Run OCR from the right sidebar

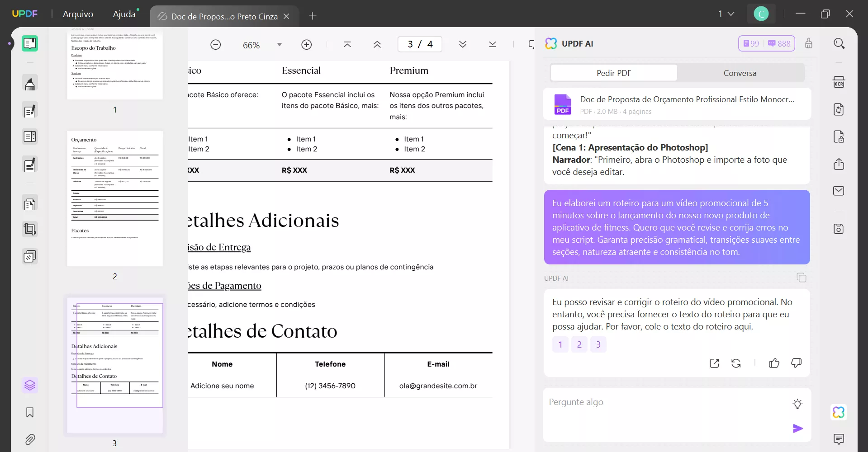(839, 82)
